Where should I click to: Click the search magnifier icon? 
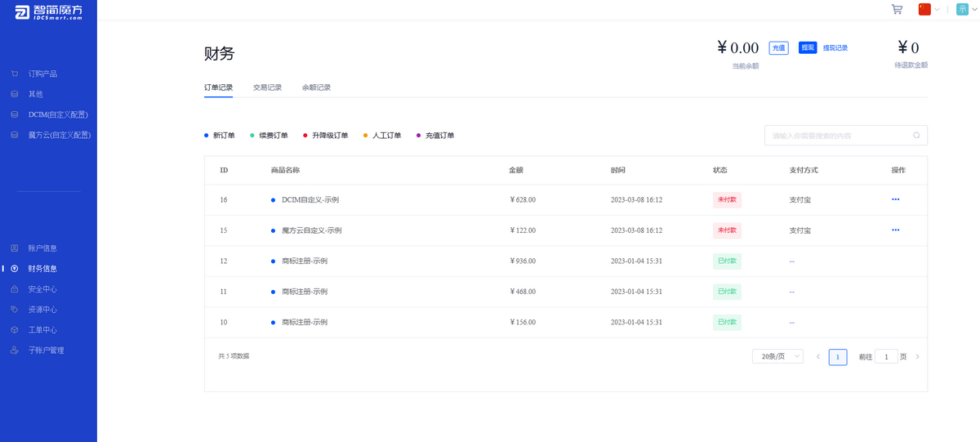coord(916,136)
